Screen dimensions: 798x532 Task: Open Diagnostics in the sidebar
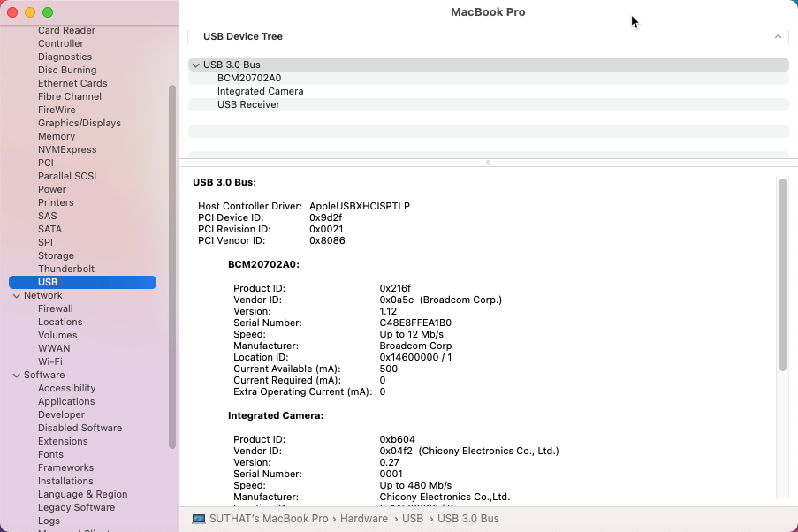pyautogui.click(x=65, y=57)
